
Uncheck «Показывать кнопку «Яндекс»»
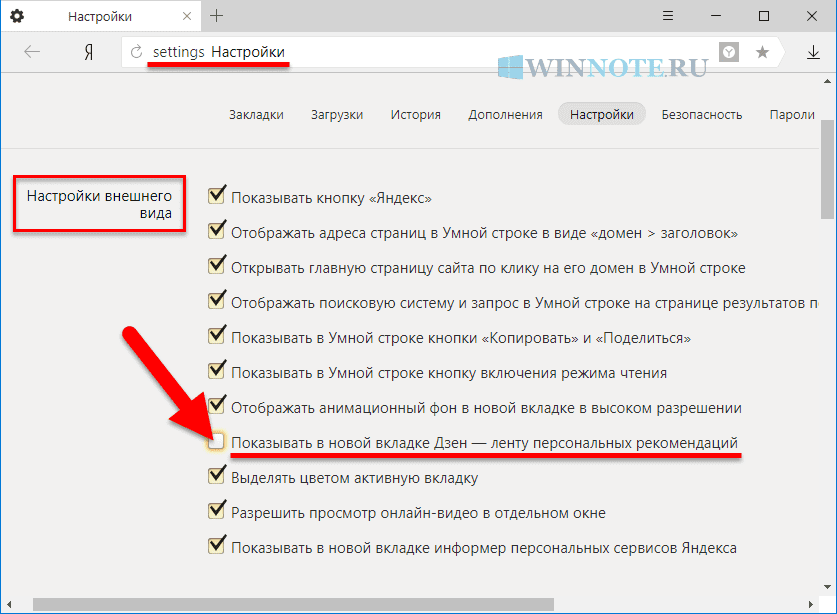(x=216, y=195)
